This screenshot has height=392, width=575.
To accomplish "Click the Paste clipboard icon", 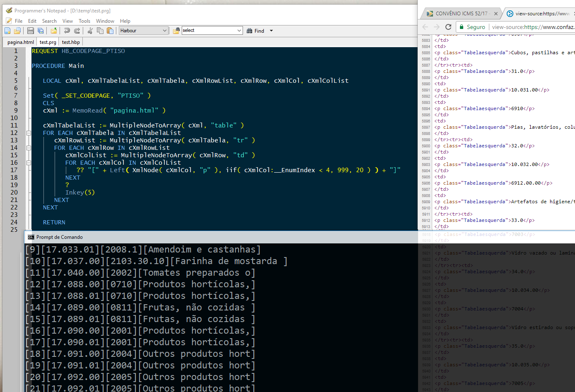I will coord(110,31).
